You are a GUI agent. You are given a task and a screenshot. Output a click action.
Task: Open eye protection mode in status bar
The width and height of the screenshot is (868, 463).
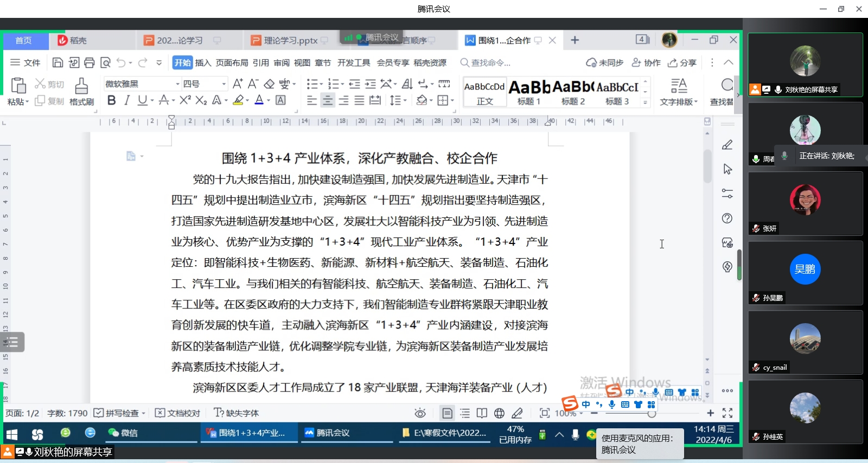click(x=420, y=413)
